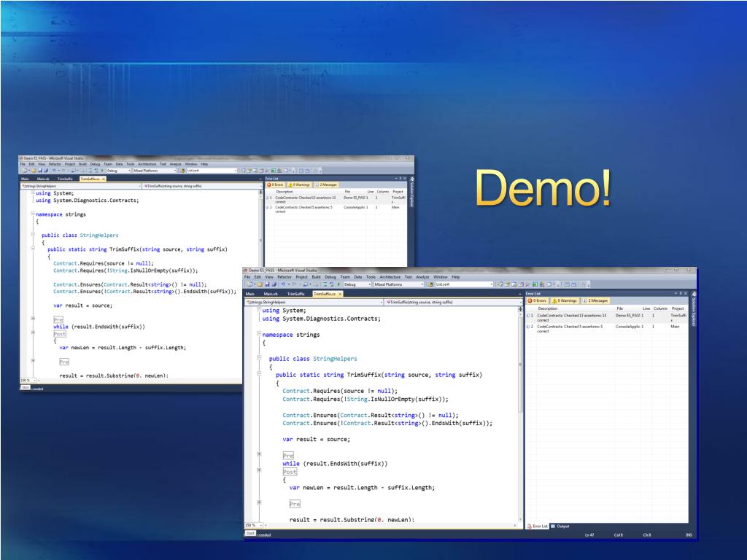Viewport: 747px width, 560px height.
Task: Close the TrimSuffix.cs tab in front window
Action: coord(340,294)
